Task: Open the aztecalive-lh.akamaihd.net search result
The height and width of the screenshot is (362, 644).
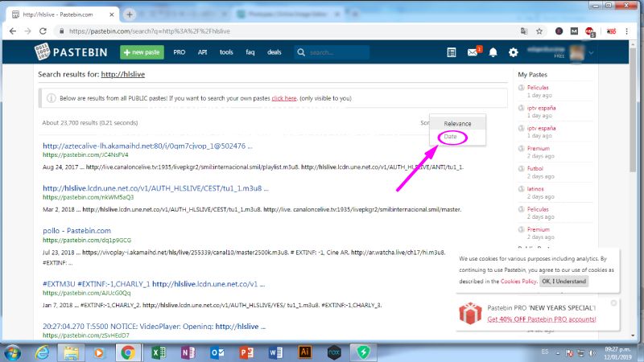Action: pos(147,146)
